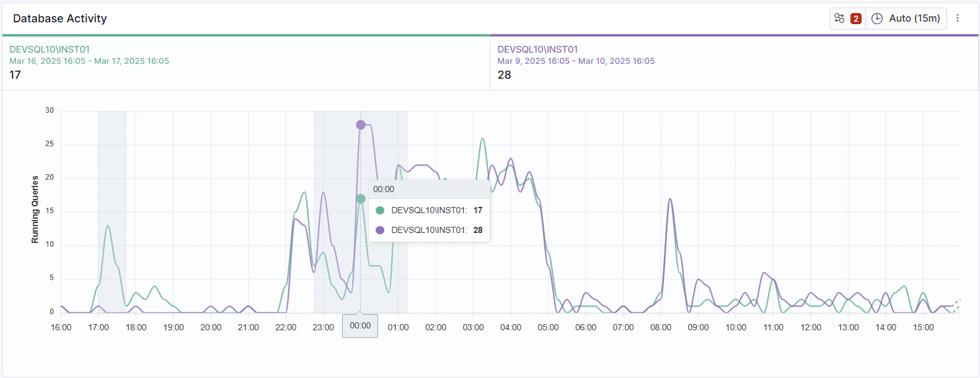980x378 pixels.
Task: Click the purple data point at peak 28
Action: [x=361, y=125]
